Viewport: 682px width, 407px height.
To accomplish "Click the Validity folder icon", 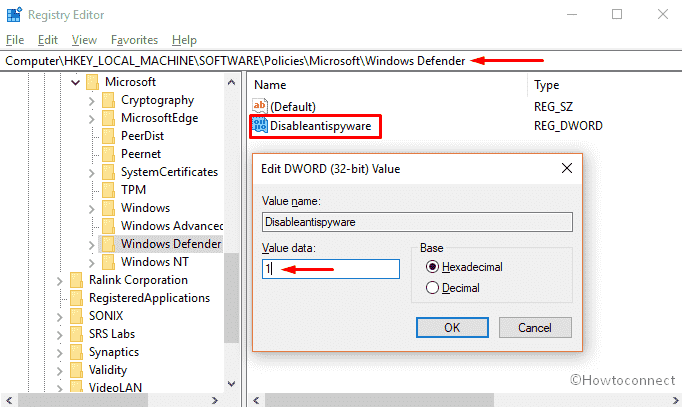I will pos(77,370).
